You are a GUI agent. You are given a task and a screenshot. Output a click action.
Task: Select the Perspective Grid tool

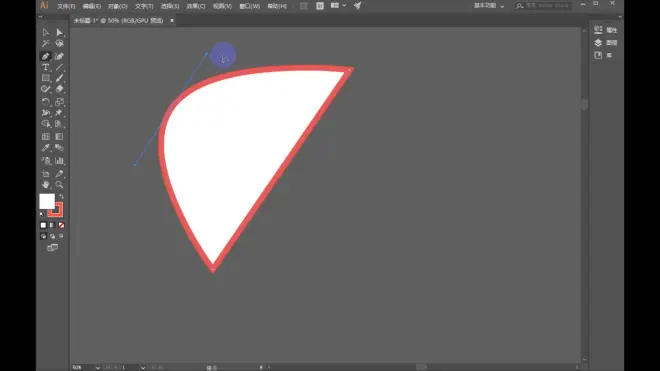pyautogui.click(x=59, y=124)
